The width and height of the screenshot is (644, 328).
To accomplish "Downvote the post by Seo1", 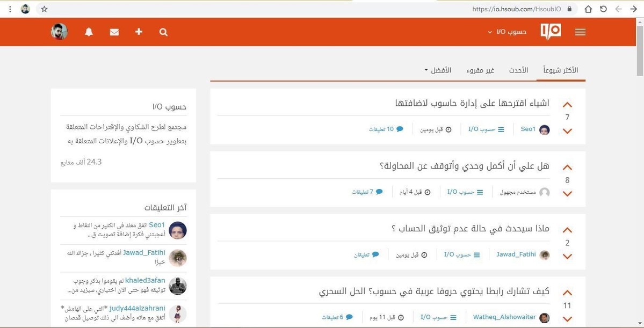I will click(x=567, y=131).
